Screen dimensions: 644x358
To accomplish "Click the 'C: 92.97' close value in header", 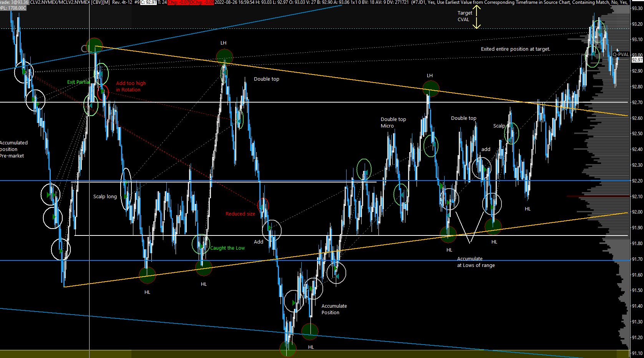I will point(149,2).
